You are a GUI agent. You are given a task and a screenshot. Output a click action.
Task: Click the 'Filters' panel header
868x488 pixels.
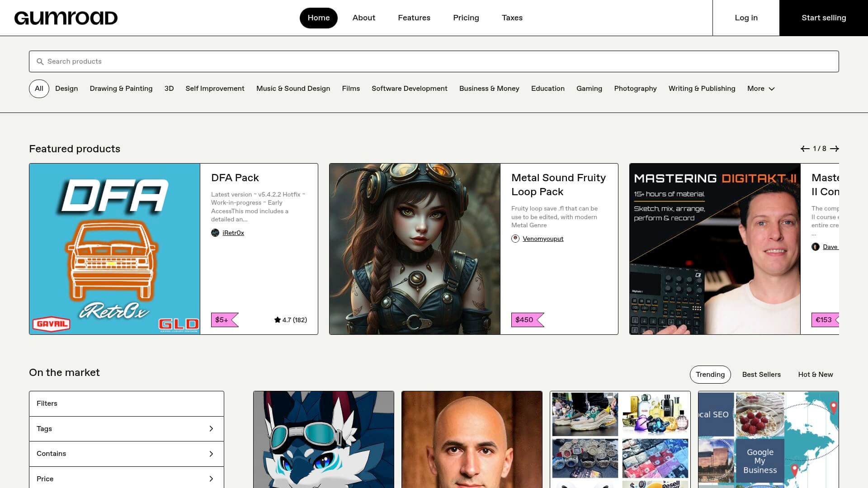tap(127, 404)
